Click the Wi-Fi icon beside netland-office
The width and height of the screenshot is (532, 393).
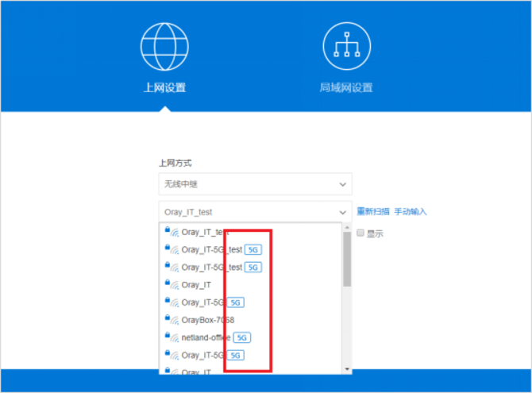175,338
